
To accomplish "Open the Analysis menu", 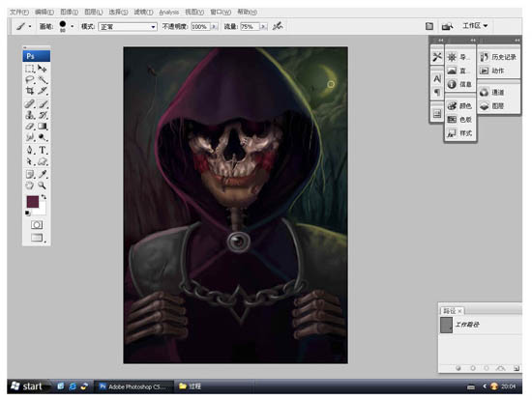I will [169, 12].
